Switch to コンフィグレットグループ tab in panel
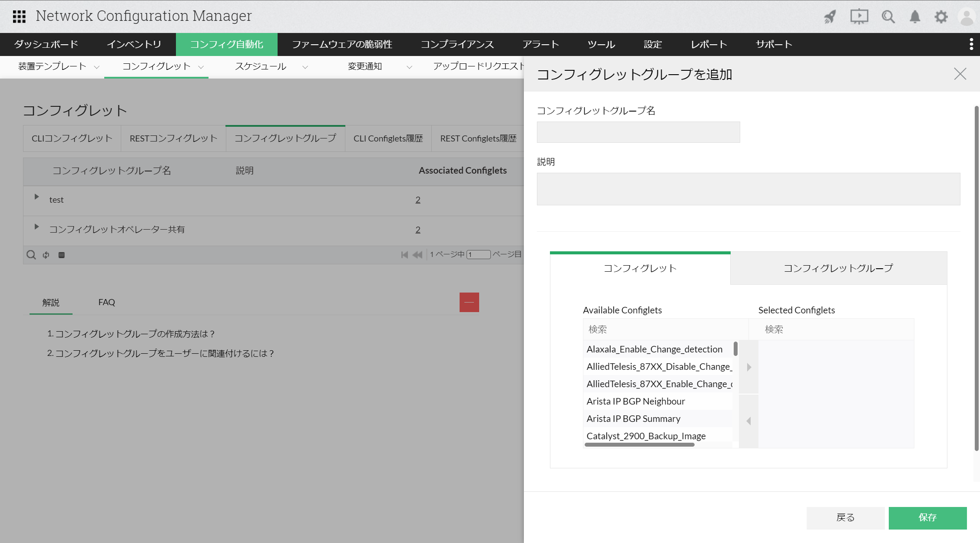Viewport: 980px width, 543px height. [x=838, y=268]
